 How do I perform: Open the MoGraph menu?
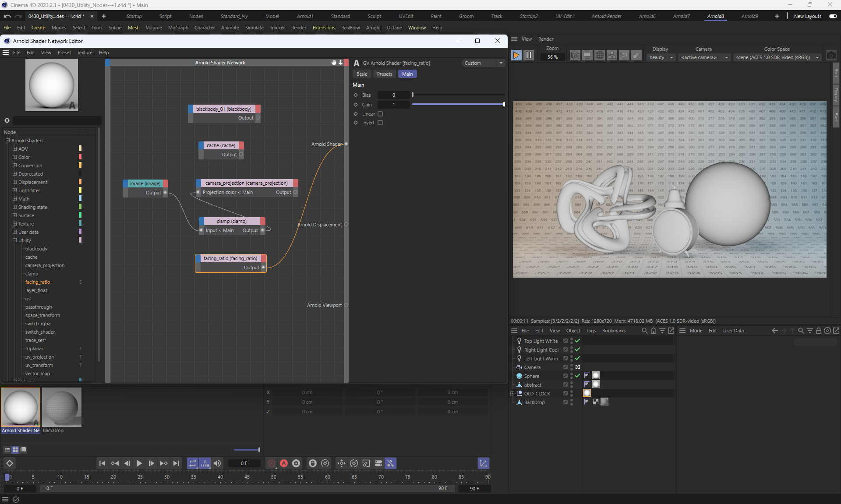coord(178,28)
